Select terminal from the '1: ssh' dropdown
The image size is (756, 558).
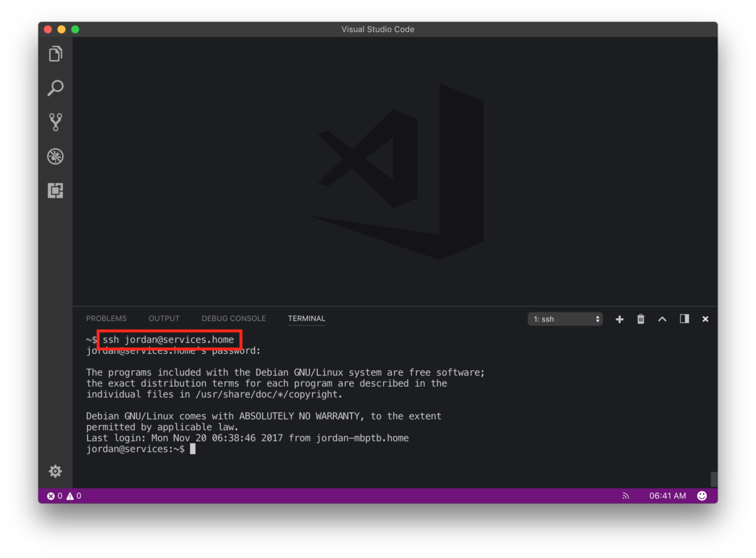[x=565, y=319]
